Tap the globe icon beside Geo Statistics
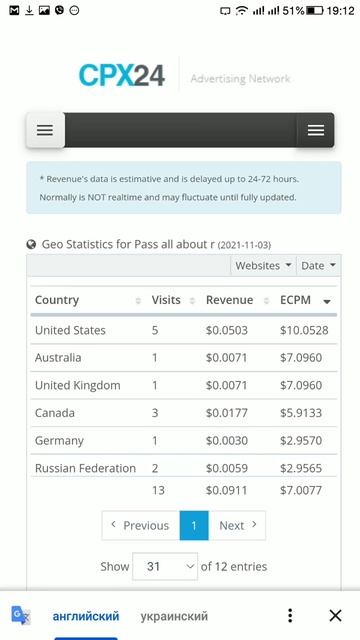Image resolution: width=360 pixels, height=640 pixels. [x=31, y=244]
